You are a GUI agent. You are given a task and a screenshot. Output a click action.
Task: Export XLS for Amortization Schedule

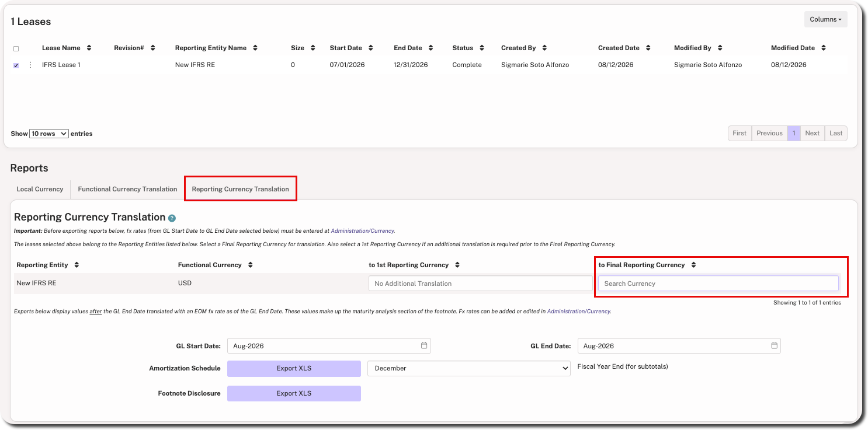coord(294,368)
